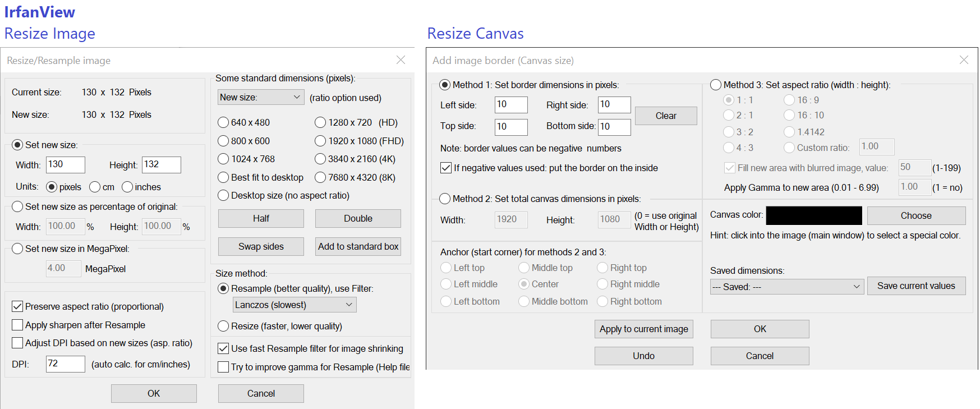
Task: Close the Resize/Resample image dialog
Action: 401,60
